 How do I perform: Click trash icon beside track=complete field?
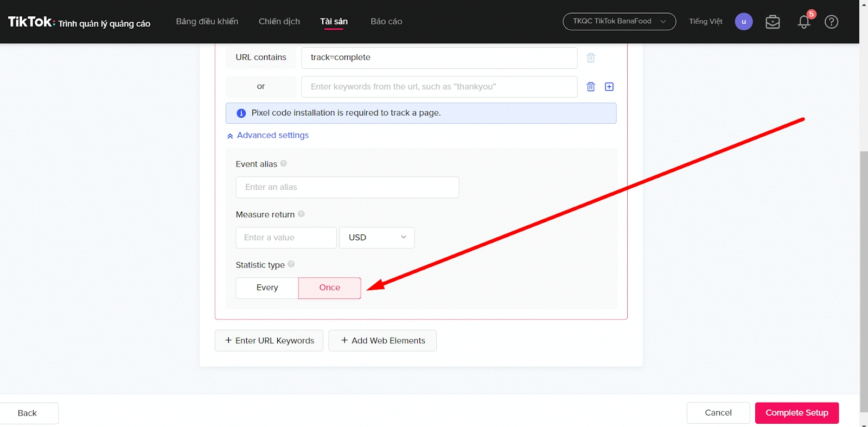[591, 58]
